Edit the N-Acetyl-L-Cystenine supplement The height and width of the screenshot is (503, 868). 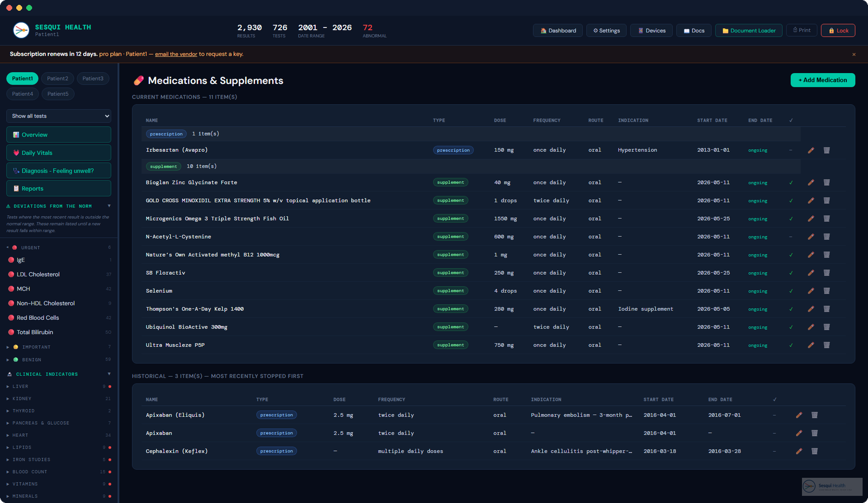click(x=811, y=237)
